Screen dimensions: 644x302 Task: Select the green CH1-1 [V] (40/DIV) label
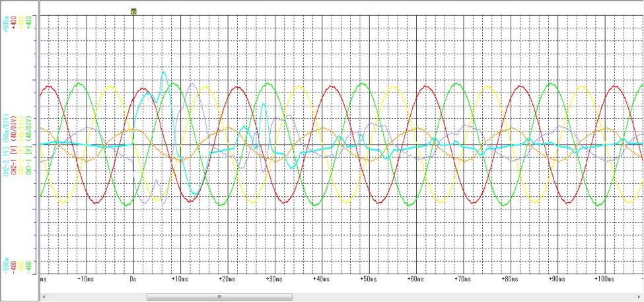[x=28, y=146]
